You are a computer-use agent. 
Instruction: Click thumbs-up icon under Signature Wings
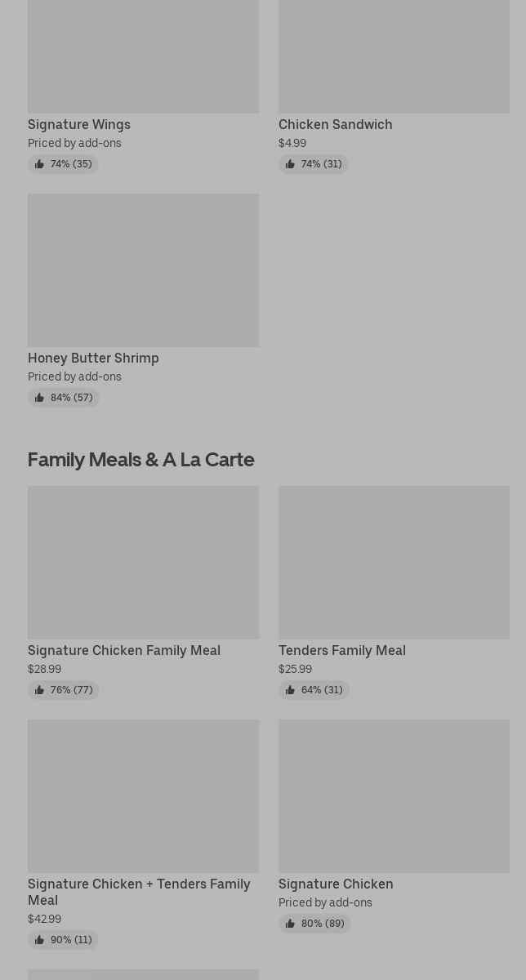pos(39,164)
